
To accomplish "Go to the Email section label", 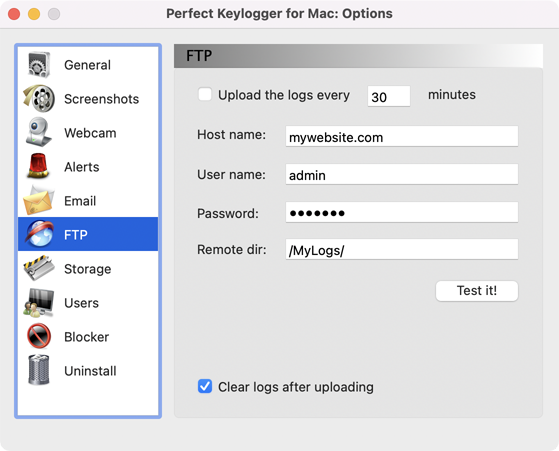I will (80, 201).
